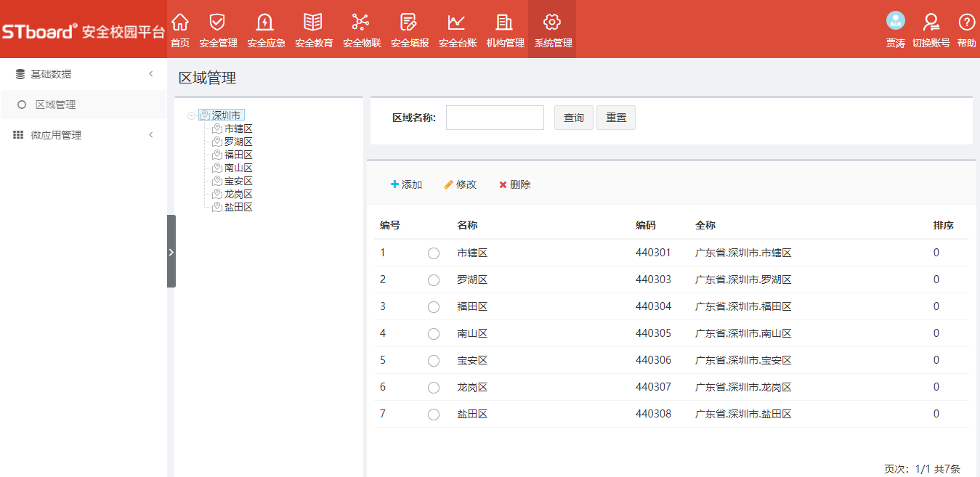The height and width of the screenshot is (477, 980).
Task: Select 南山区 in the region tree
Action: (238, 168)
